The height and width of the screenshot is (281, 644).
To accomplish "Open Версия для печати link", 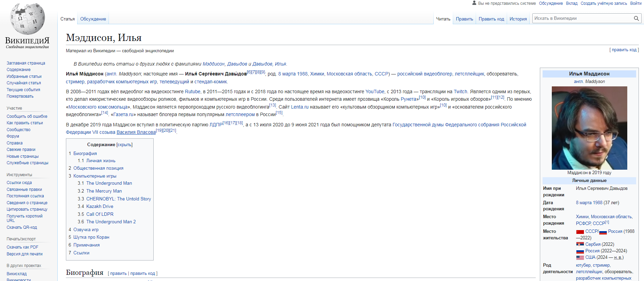I will [x=25, y=254].
